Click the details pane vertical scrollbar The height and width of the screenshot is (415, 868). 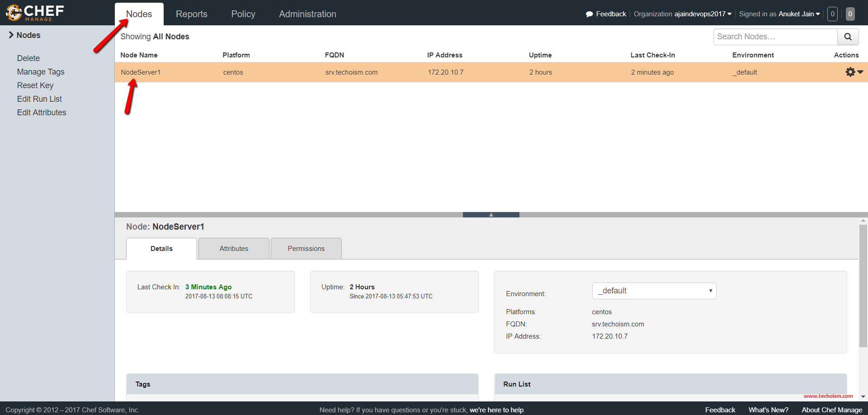pos(863,286)
